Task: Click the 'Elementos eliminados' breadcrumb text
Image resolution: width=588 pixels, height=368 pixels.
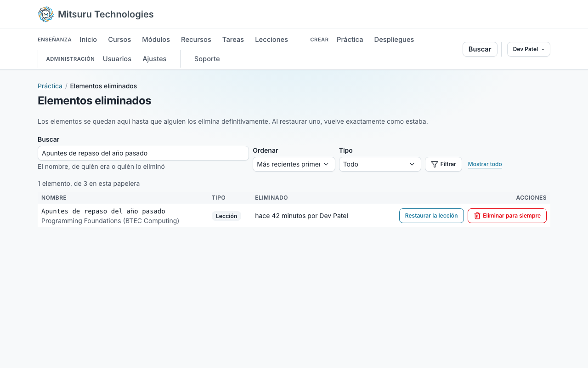Action: pos(103,86)
